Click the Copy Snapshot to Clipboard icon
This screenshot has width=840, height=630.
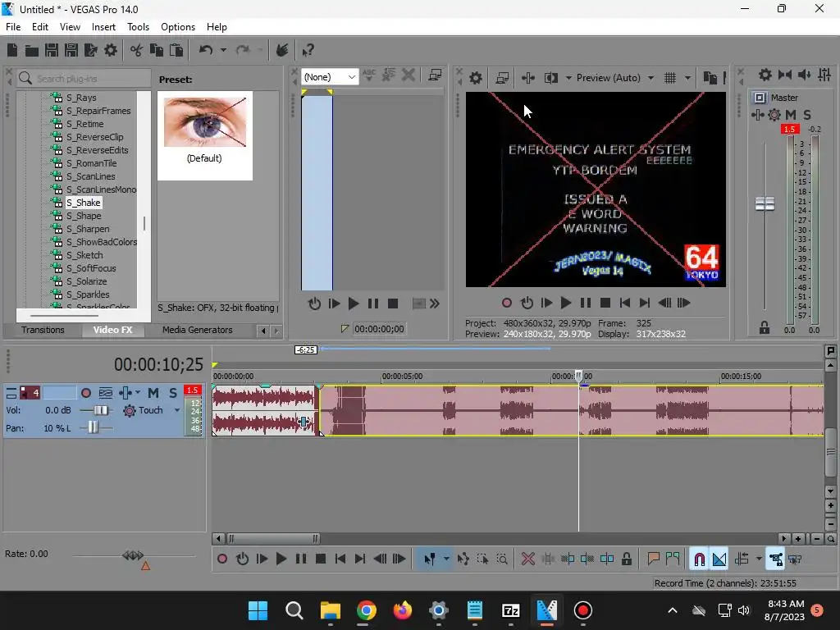tap(710, 78)
